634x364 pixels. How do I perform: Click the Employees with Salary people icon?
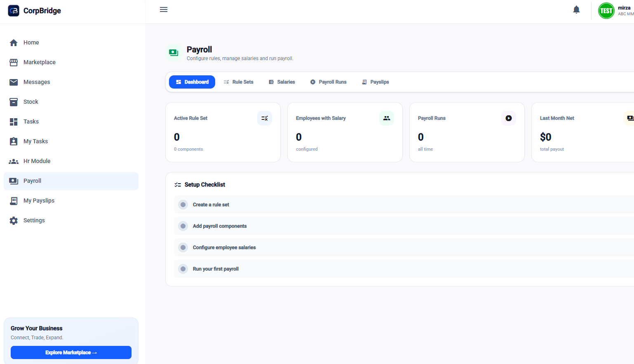coord(387,118)
